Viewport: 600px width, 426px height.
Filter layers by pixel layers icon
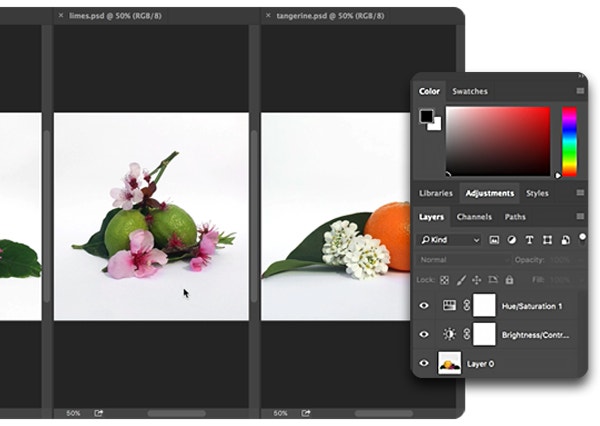point(494,240)
